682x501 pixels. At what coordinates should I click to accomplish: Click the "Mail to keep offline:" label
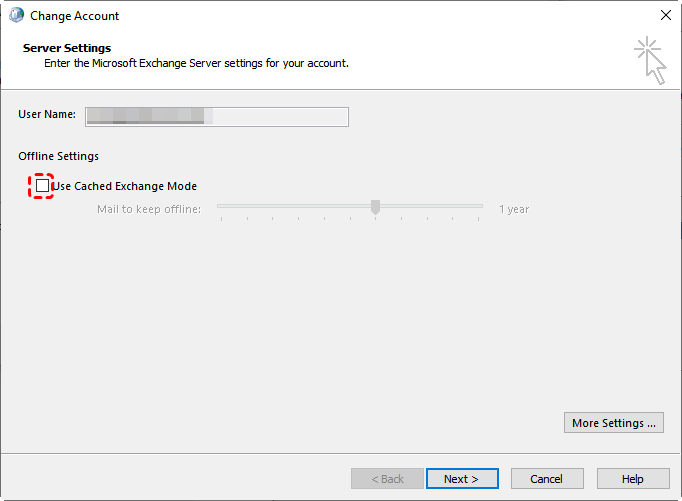click(149, 210)
